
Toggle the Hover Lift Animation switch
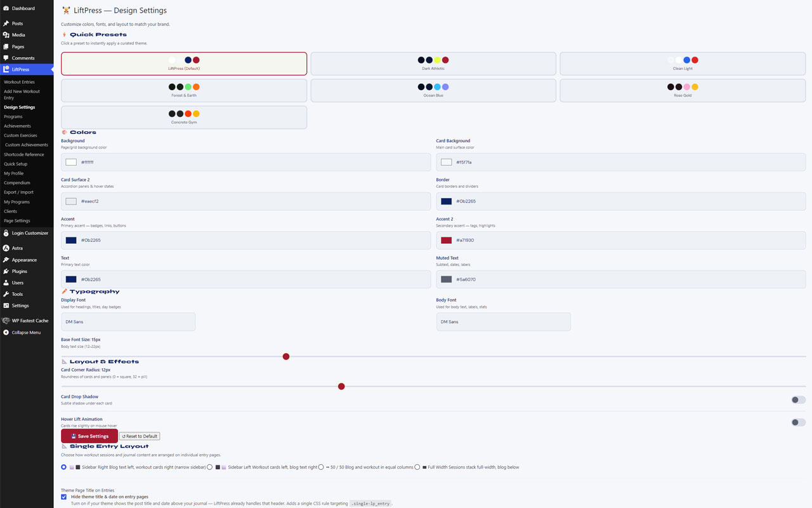[798, 422]
